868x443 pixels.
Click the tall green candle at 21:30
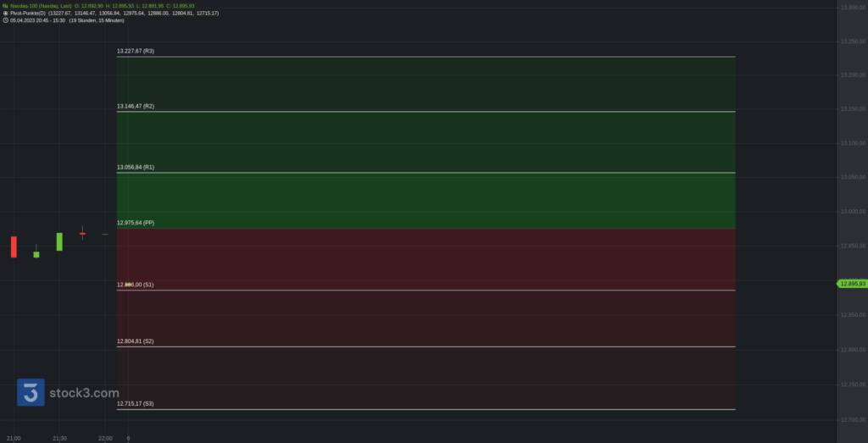click(x=59, y=241)
